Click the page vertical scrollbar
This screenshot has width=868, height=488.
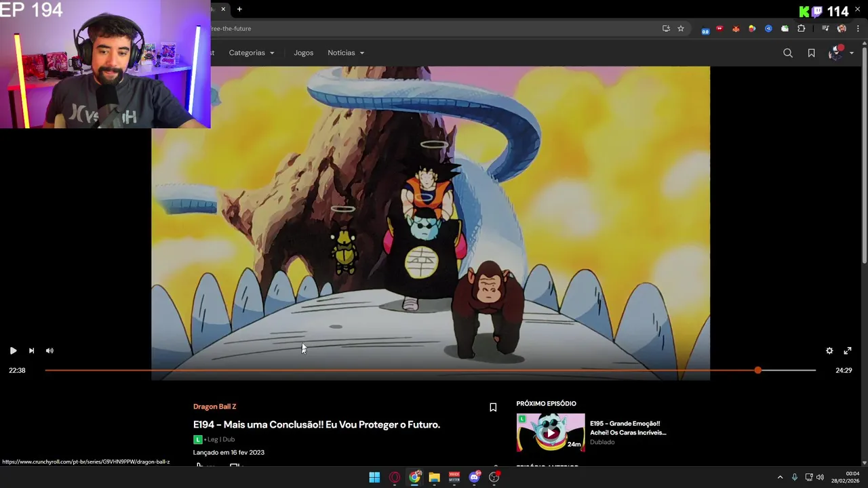tap(864, 156)
